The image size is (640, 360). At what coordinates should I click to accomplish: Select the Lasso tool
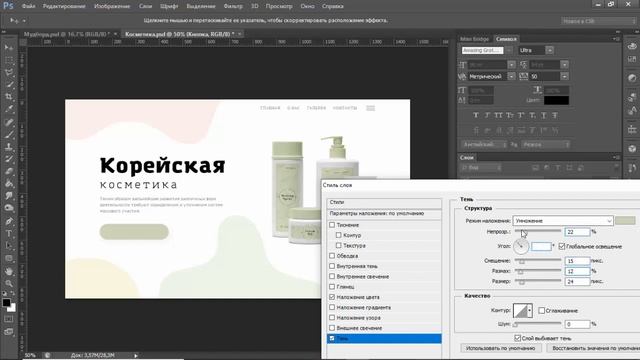pos(9,72)
